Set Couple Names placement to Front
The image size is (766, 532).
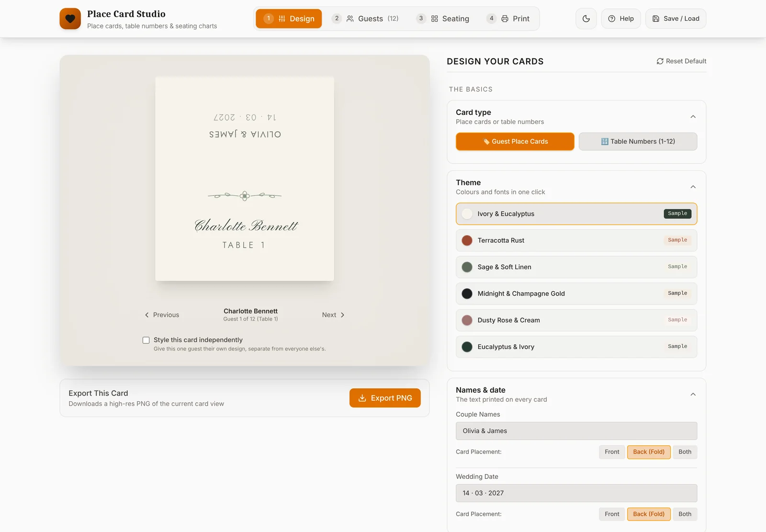(x=612, y=452)
